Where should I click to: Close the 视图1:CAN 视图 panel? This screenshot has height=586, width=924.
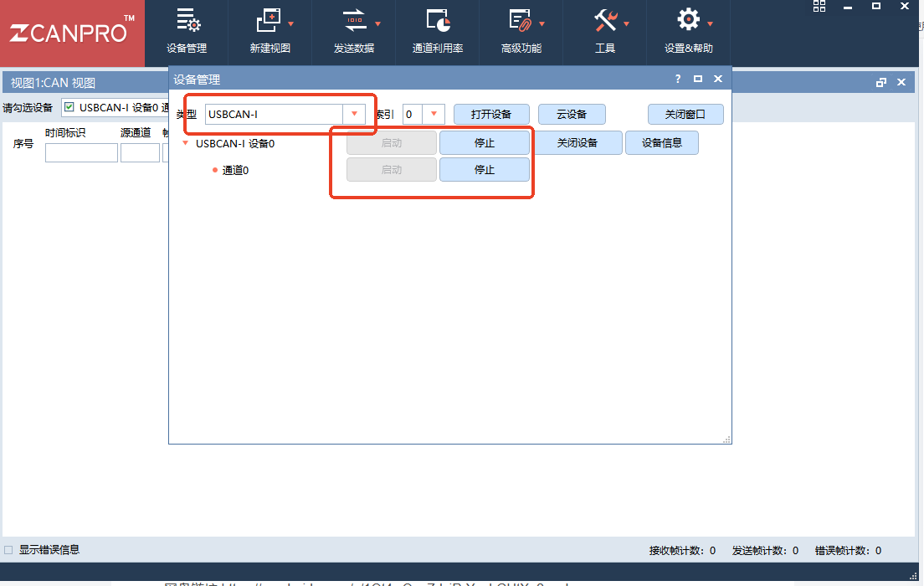coord(901,83)
